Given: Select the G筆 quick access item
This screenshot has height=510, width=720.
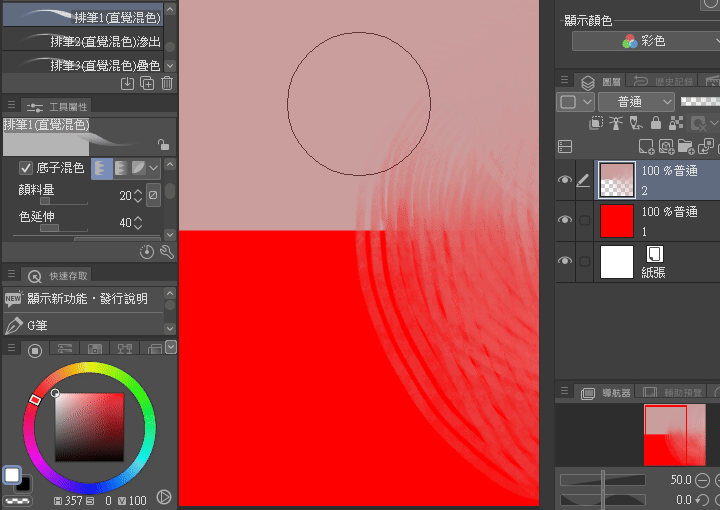Looking at the screenshot, I should point(83,325).
